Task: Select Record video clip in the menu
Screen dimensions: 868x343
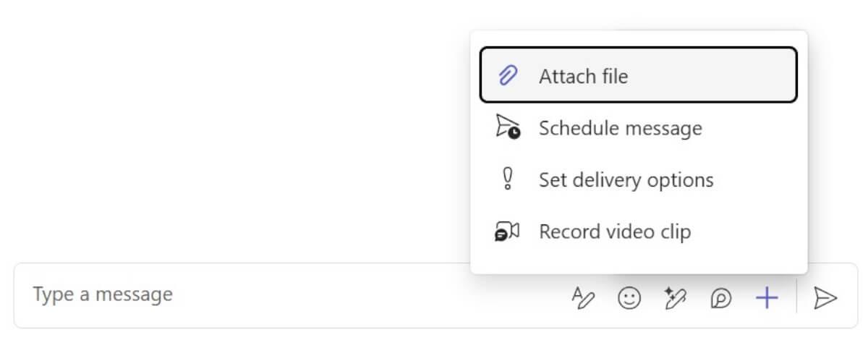Action: (x=614, y=232)
